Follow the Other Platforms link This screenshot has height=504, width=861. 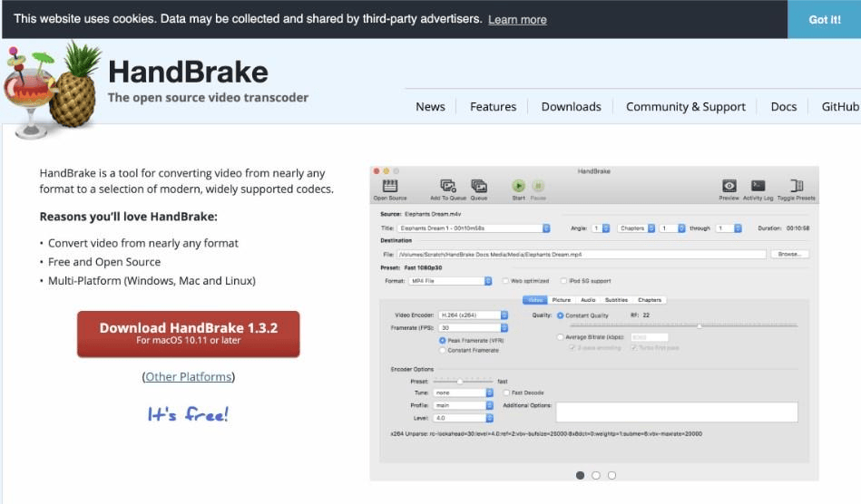[189, 377]
